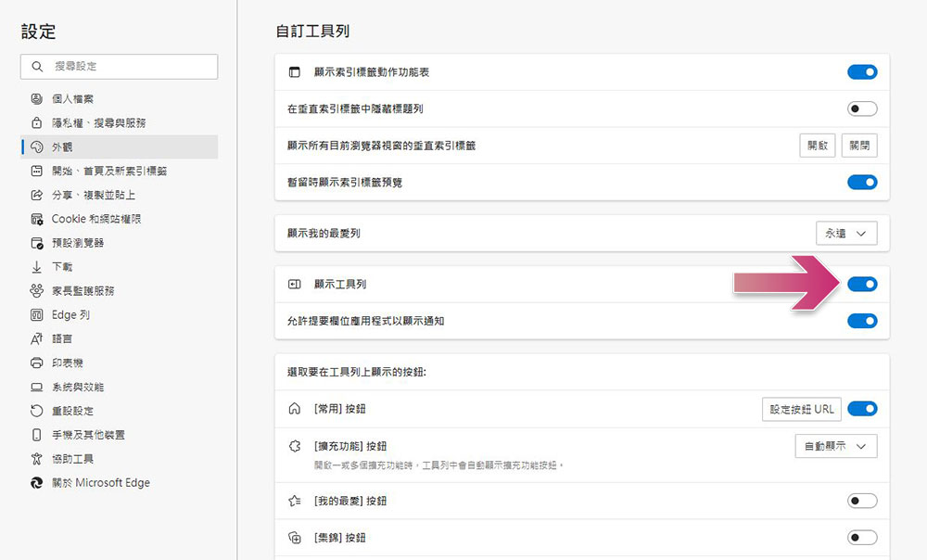
Task: Disable the 顯示工具列 toggle
Action: pyautogui.click(x=862, y=285)
